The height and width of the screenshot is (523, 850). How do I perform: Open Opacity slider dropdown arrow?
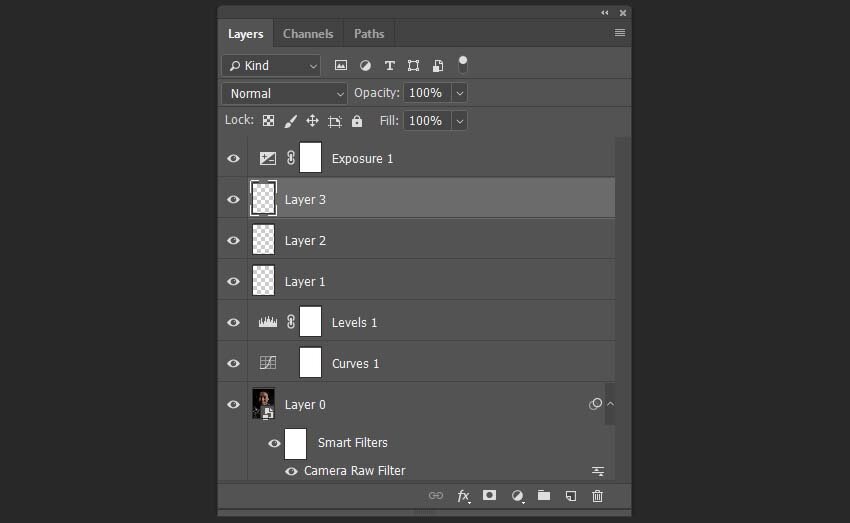click(460, 93)
